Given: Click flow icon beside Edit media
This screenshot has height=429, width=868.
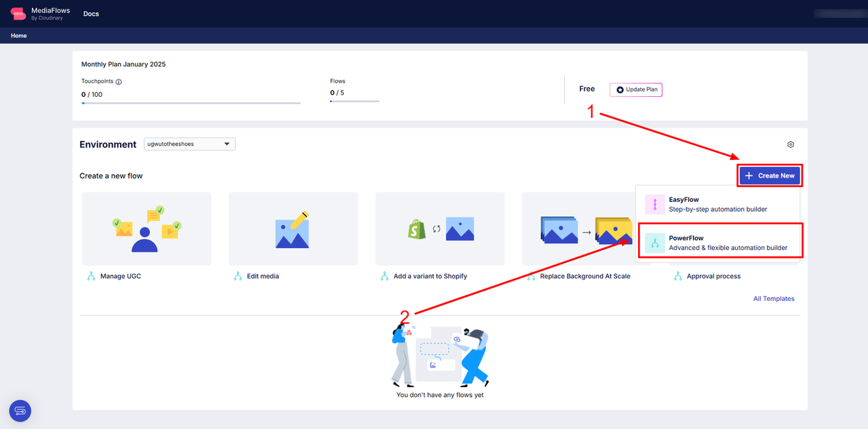Looking at the screenshot, I should coord(237,277).
